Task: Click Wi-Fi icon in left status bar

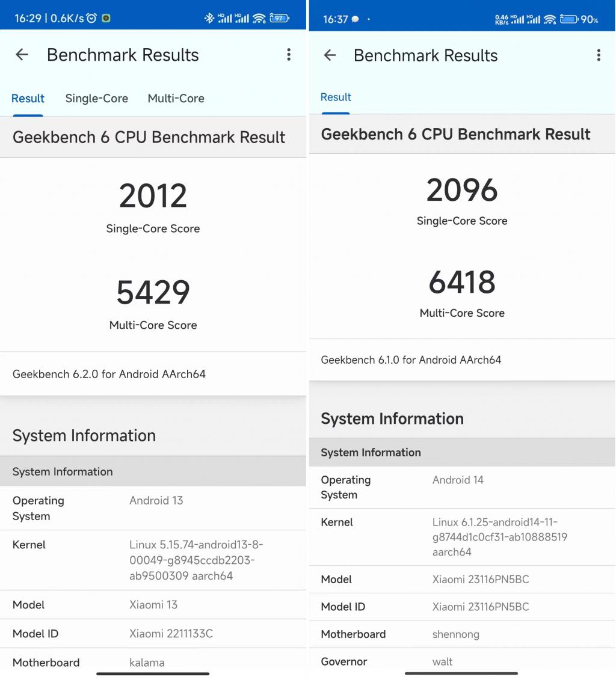Action: [x=259, y=18]
